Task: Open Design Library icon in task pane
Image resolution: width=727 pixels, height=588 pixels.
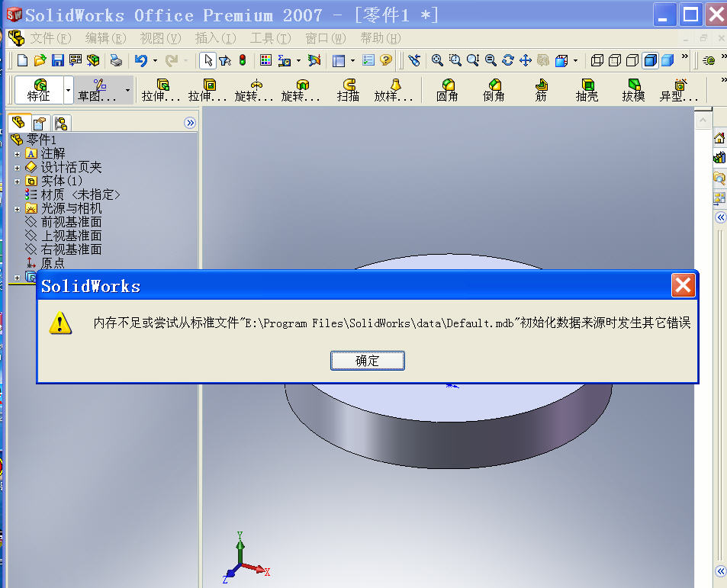Action: click(x=719, y=158)
